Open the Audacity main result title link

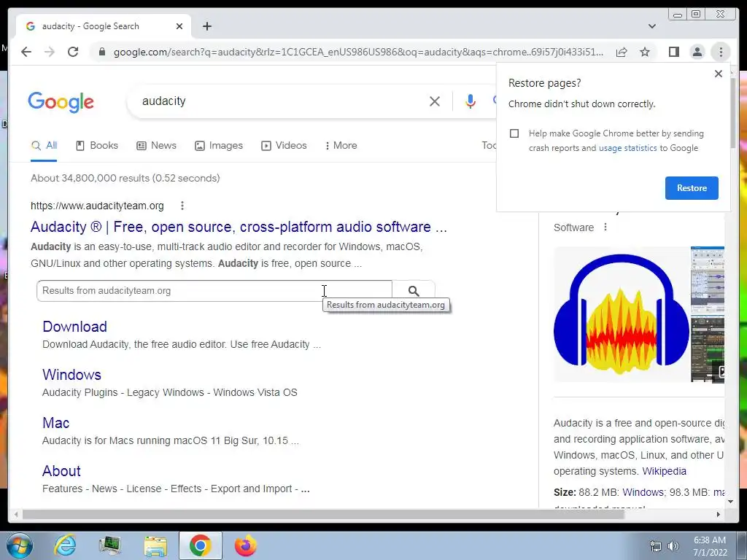click(239, 227)
